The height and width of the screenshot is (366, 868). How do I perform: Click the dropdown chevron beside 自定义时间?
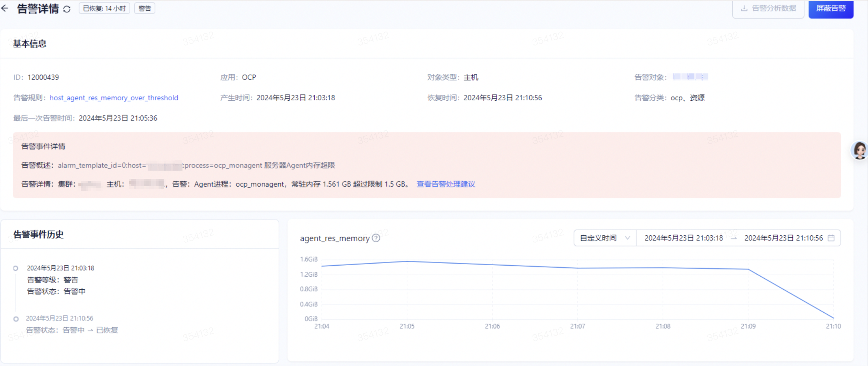[x=628, y=238]
